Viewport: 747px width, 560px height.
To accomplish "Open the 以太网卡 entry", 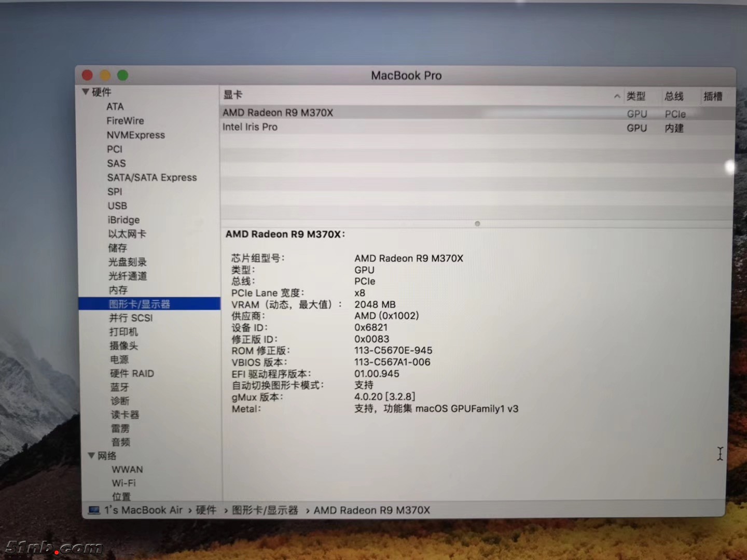I will click(x=127, y=234).
